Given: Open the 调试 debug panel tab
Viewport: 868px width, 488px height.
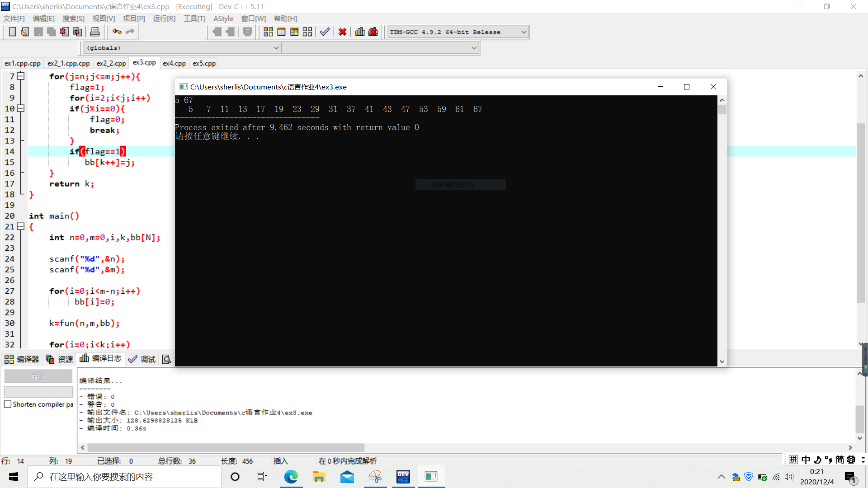Looking at the screenshot, I should (x=142, y=359).
